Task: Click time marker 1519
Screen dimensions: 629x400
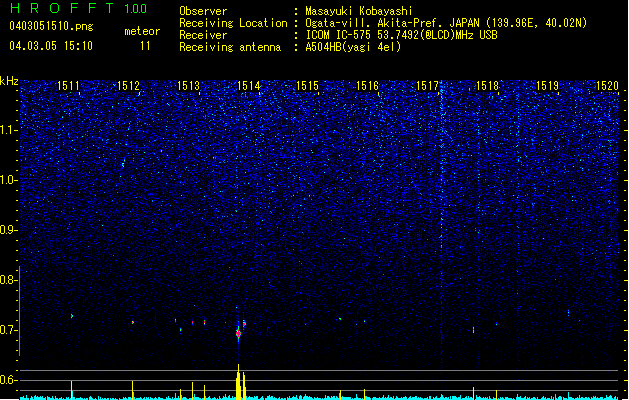Action: click(547, 86)
